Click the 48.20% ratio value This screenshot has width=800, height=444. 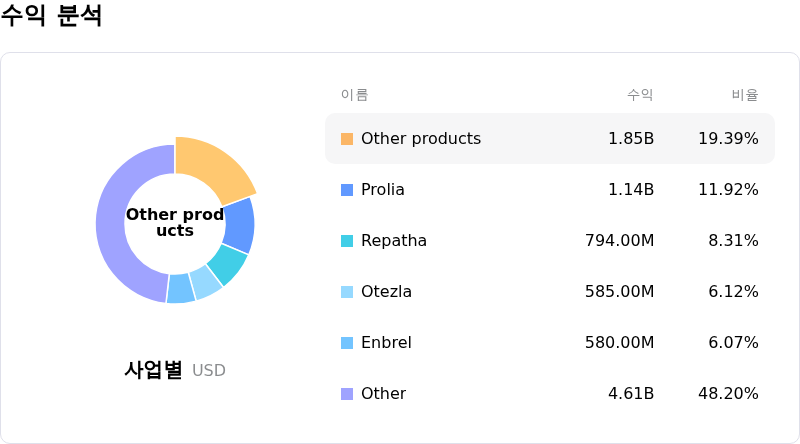pos(728,394)
